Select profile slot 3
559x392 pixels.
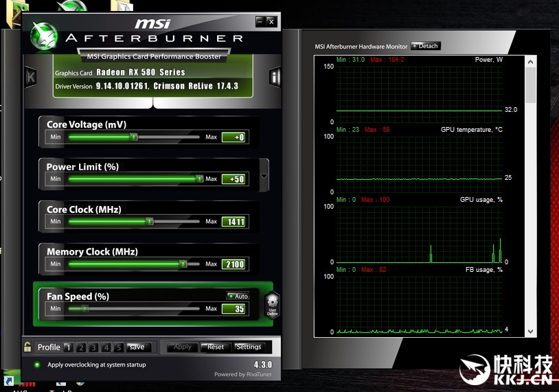click(x=94, y=347)
